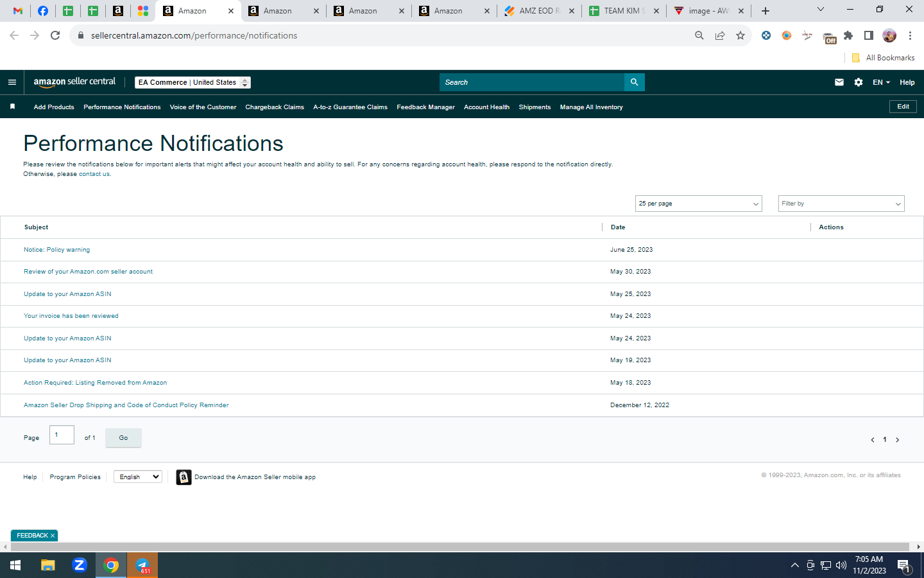The height and width of the screenshot is (578, 924).
Task: Open the Filter by dropdown
Action: [x=841, y=204]
